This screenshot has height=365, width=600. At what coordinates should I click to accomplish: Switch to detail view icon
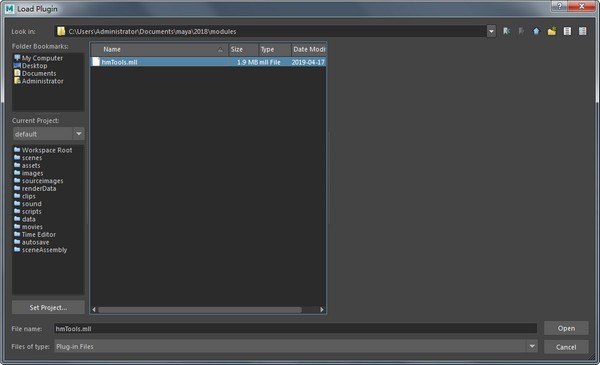pos(582,31)
